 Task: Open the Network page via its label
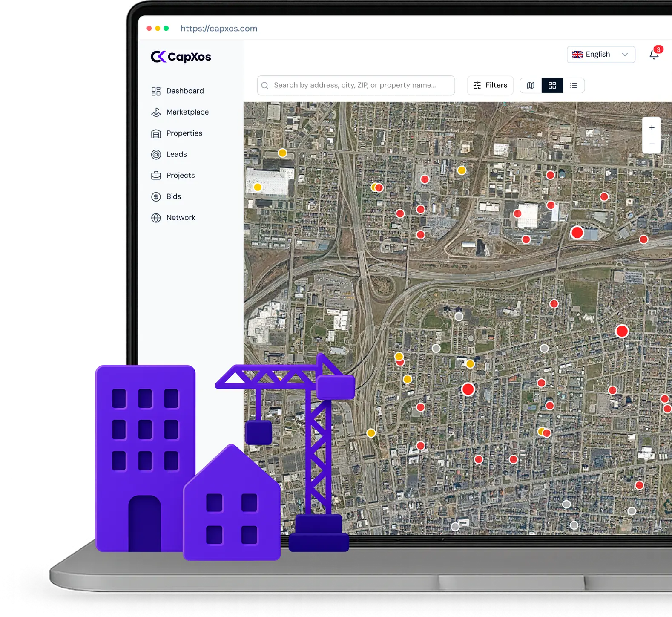pyautogui.click(x=181, y=218)
